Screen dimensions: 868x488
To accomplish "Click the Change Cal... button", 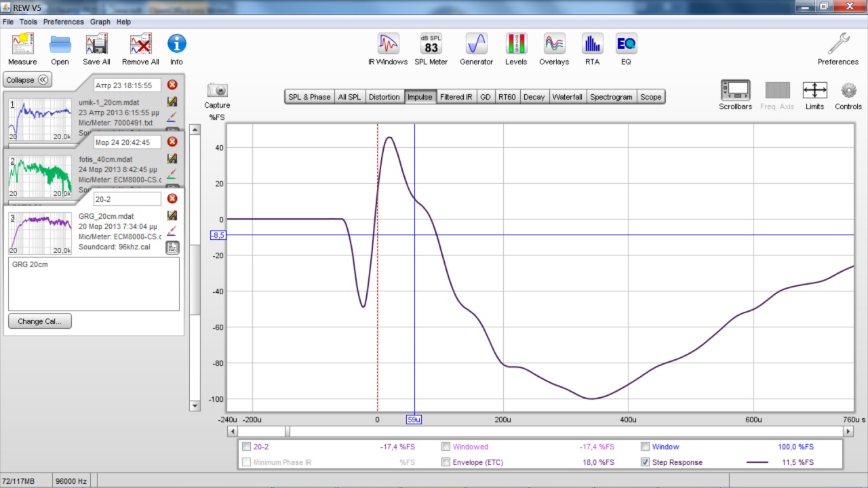I will (40, 321).
